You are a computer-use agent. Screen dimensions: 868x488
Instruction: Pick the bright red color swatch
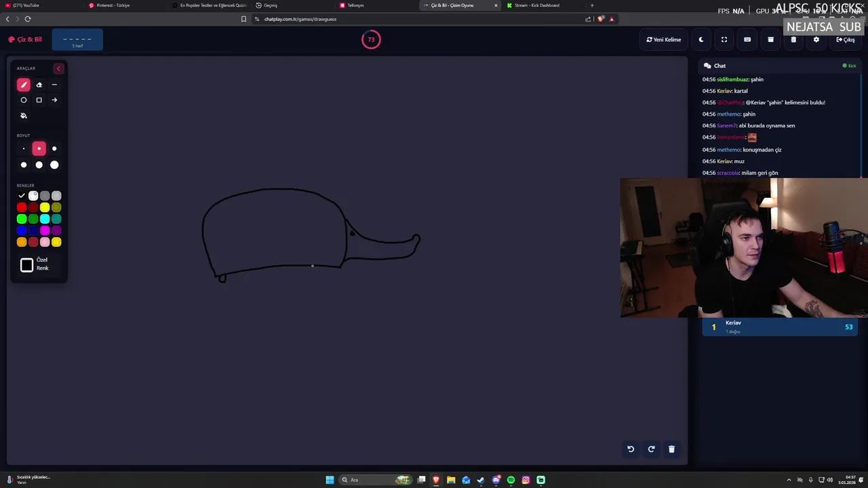22,207
